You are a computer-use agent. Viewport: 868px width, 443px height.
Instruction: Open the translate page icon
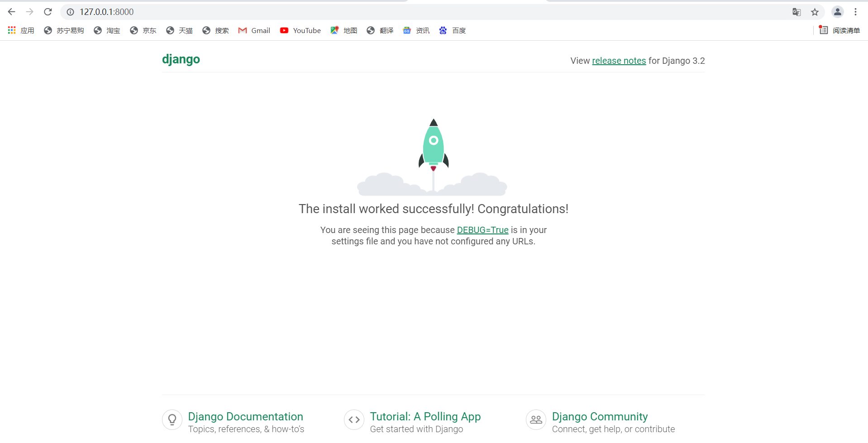pos(796,12)
